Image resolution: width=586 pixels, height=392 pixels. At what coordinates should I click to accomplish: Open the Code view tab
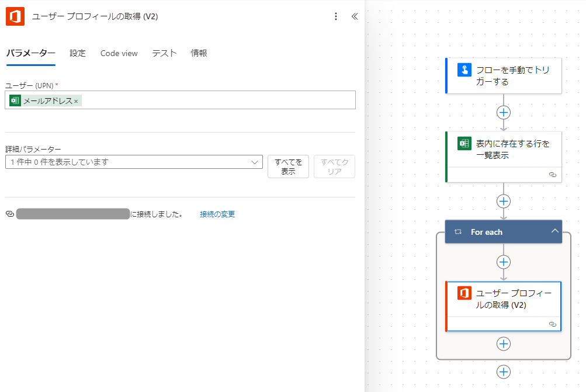119,53
